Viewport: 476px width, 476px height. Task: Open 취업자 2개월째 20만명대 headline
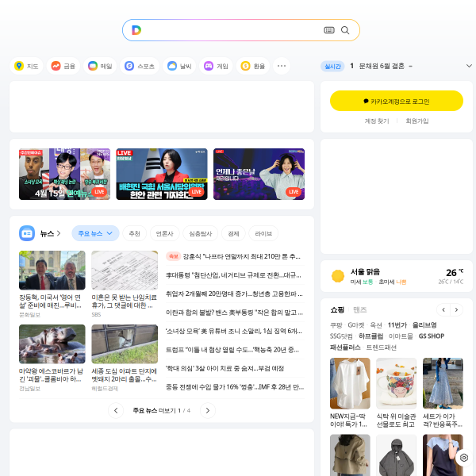pos(234,294)
